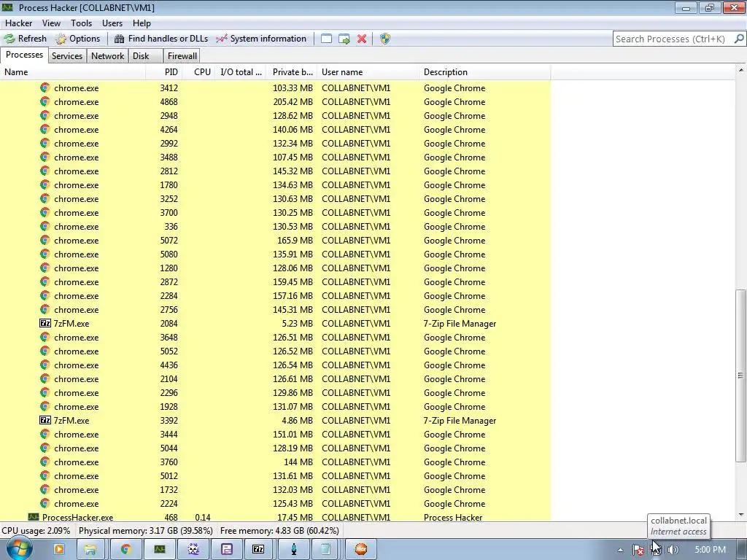Open Windows Media Player from taskbar
This screenshot has width=747, height=560.
[x=59, y=549]
